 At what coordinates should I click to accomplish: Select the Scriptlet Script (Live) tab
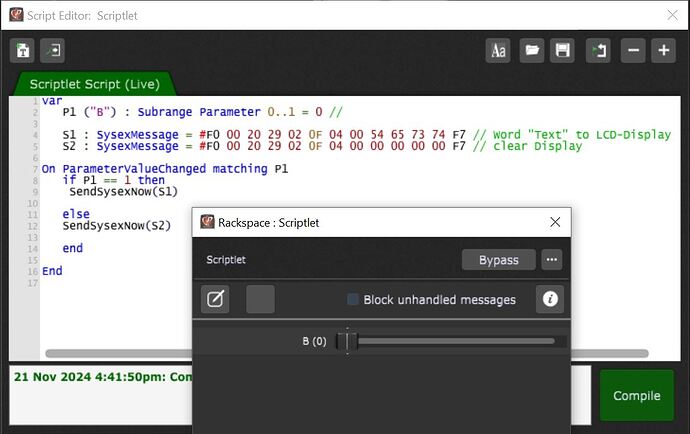(x=95, y=84)
